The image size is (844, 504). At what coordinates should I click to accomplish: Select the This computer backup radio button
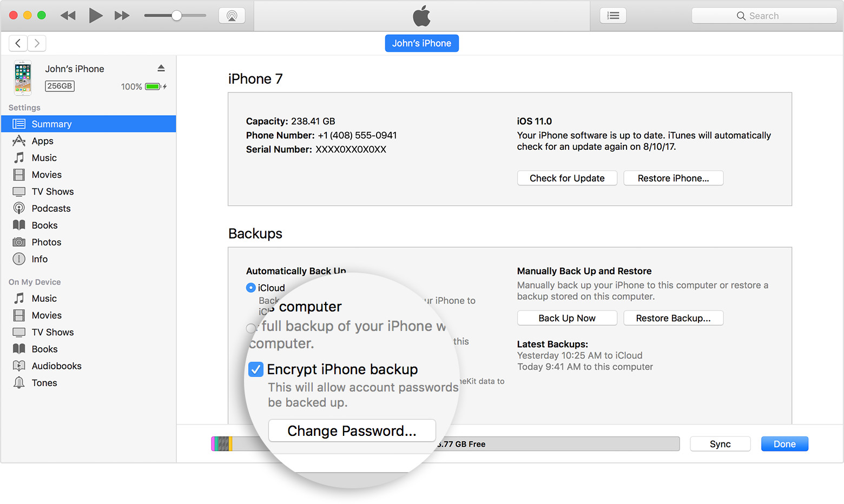pyautogui.click(x=250, y=328)
